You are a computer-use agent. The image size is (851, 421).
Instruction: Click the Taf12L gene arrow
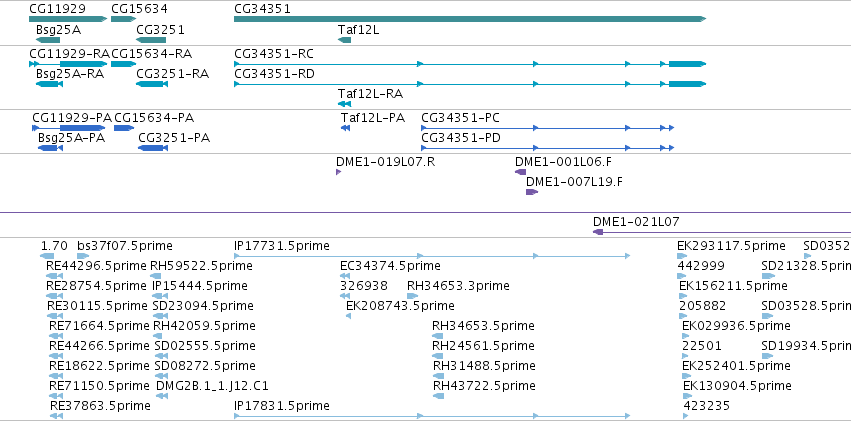pyautogui.click(x=344, y=40)
